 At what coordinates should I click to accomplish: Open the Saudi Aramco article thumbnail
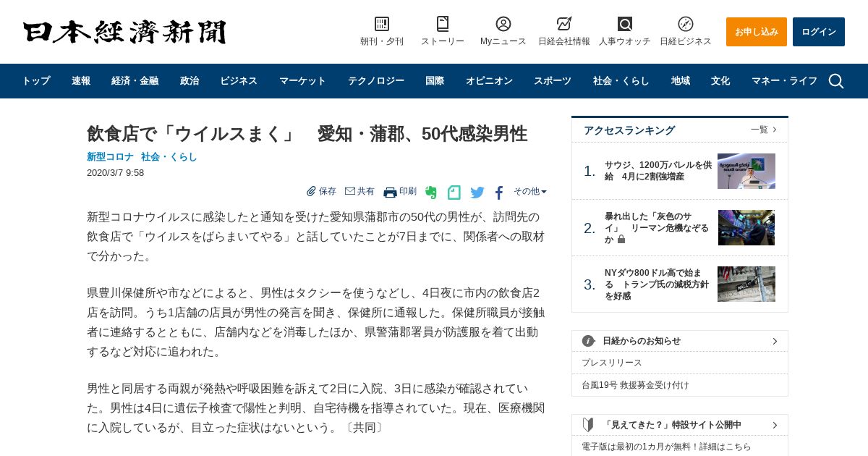pos(746,171)
